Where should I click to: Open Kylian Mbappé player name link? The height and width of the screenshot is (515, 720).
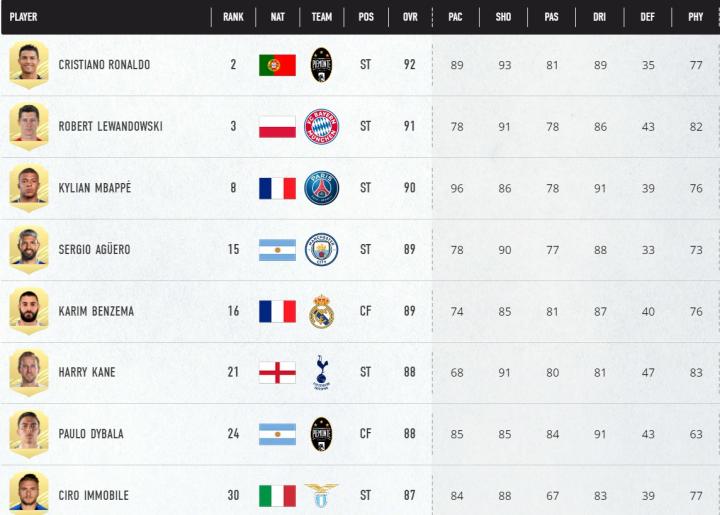[95, 188]
